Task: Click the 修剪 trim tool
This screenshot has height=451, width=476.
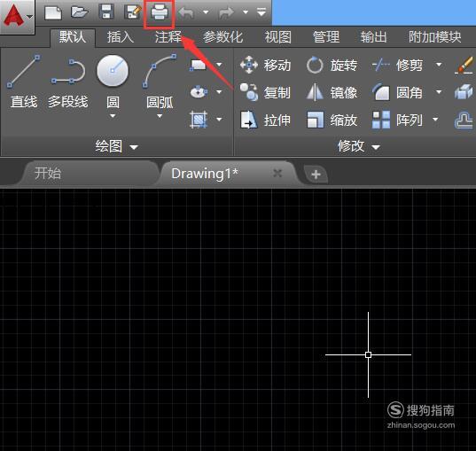Action: tap(397, 65)
